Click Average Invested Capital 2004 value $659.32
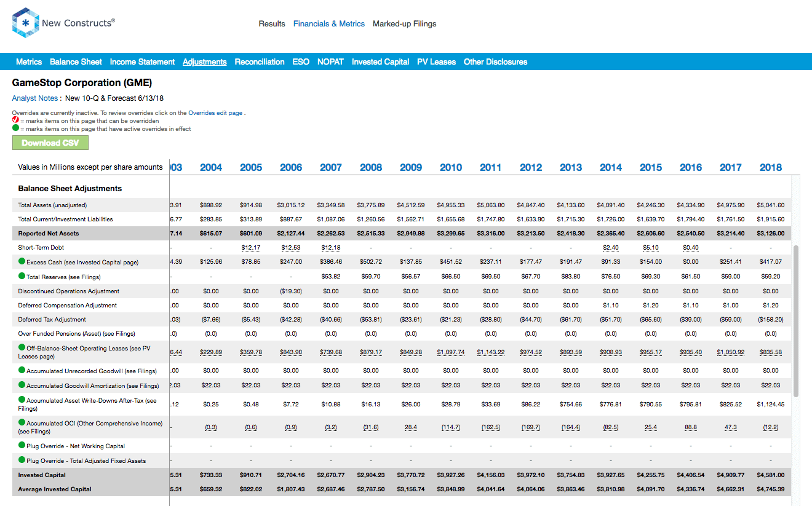Screen dimensions: 812x506 [211, 489]
